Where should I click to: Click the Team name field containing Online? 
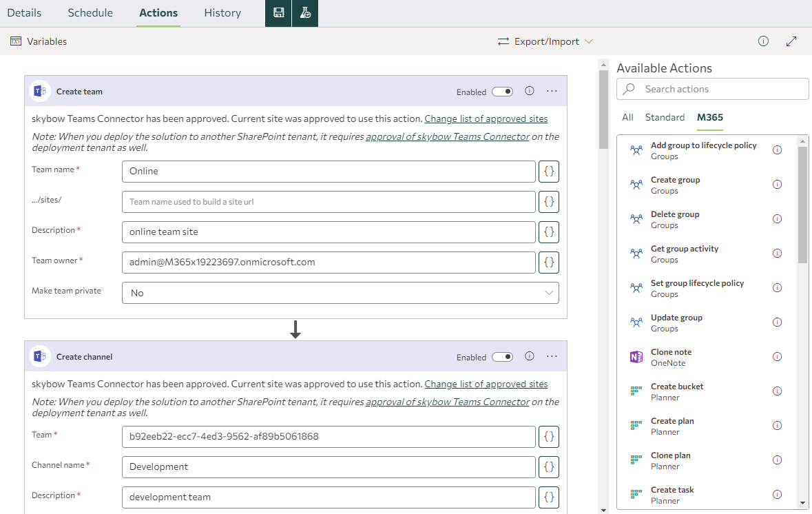click(329, 172)
